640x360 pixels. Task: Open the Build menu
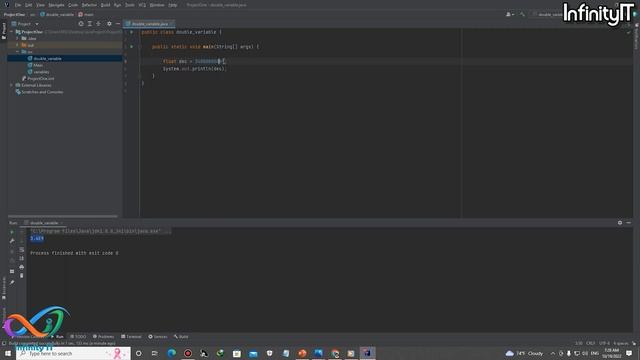tap(105, 5)
